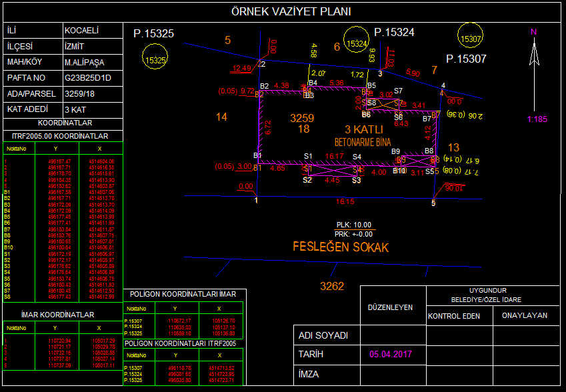The width and height of the screenshot is (566, 392).
Task: Click the "4.45" dimension between S2 and S3
Action: [332, 180]
